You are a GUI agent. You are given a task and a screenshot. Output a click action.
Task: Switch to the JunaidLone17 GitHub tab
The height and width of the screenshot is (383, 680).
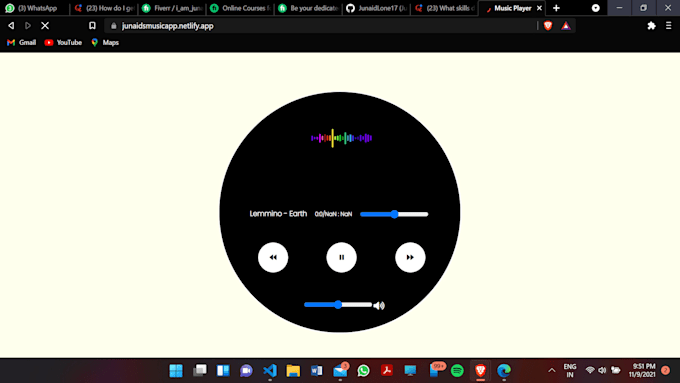(x=377, y=8)
